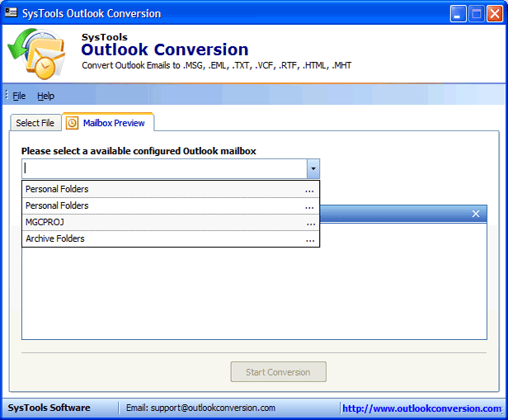Click the Outlook Conversion envelope logo
508x420 pixels.
(x=36, y=55)
